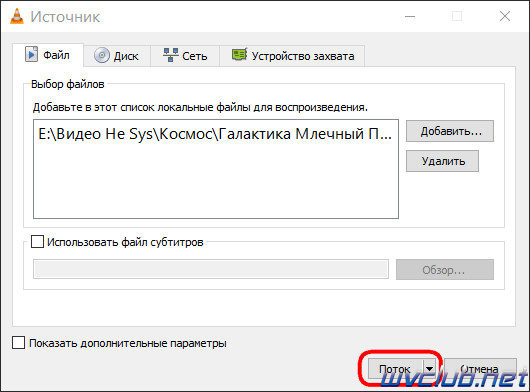
Task: Click the VLC cone icon in title bar
Action: point(17,16)
